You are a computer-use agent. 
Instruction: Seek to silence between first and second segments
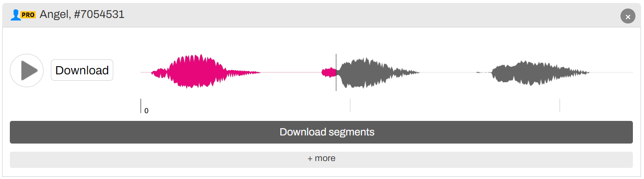[x=291, y=73]
